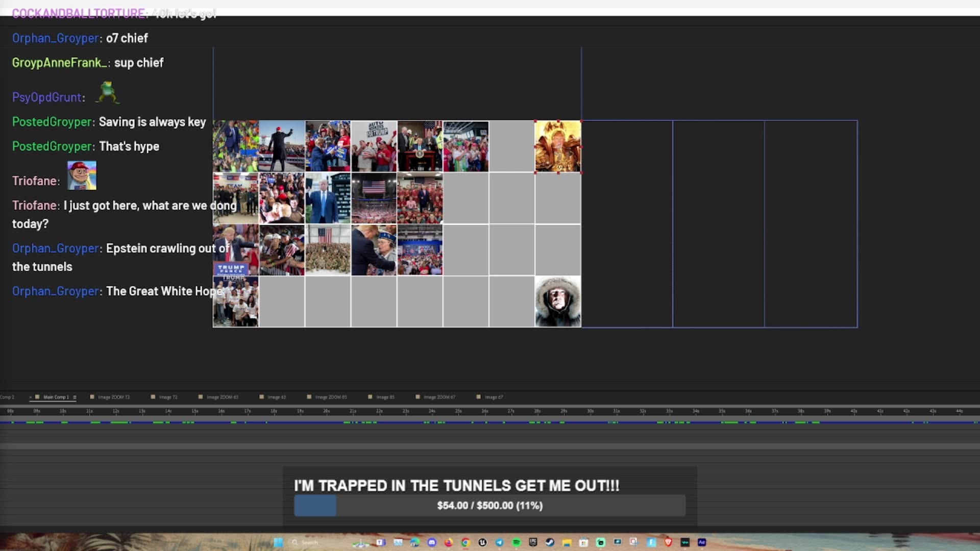Switch to the Comp 2 tab
This screenshot has width=980, height=551.
click(9, 397)
